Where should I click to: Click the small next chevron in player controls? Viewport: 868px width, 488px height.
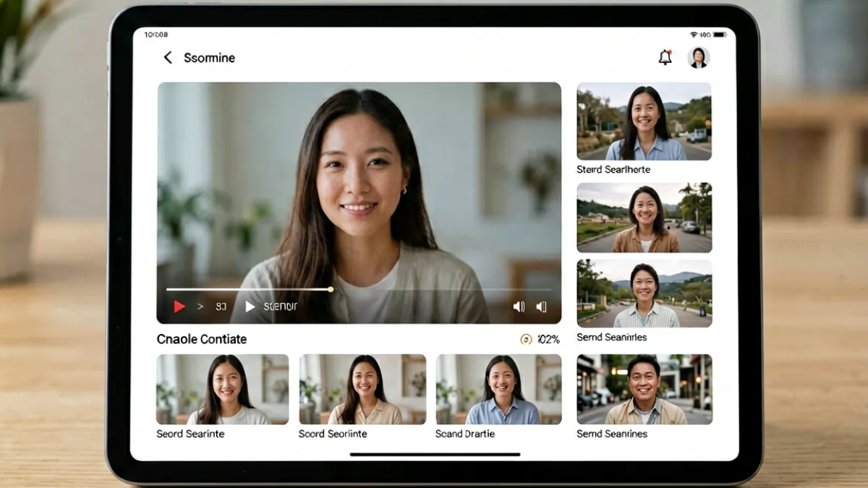coord(200,307)
